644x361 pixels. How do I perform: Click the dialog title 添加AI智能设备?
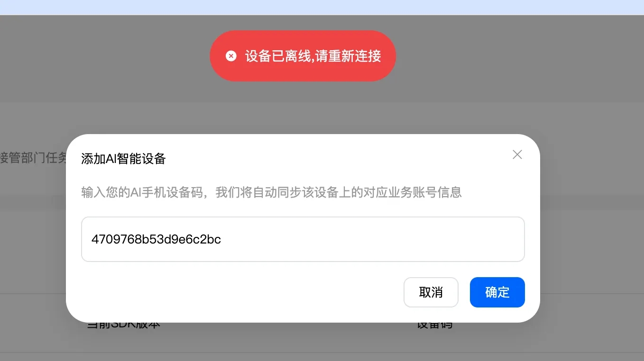[x=123, y=159]
